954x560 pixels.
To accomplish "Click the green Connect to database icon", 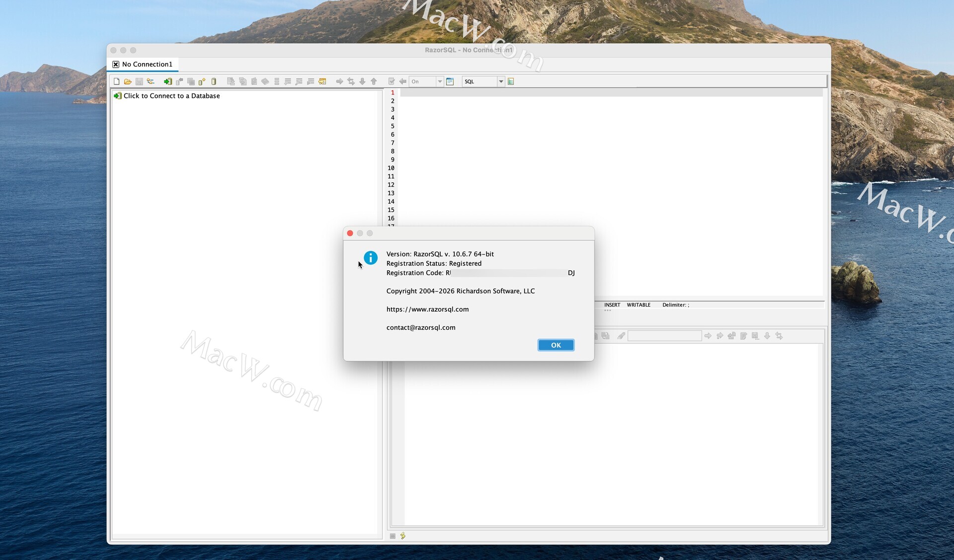I will (168, 81).
